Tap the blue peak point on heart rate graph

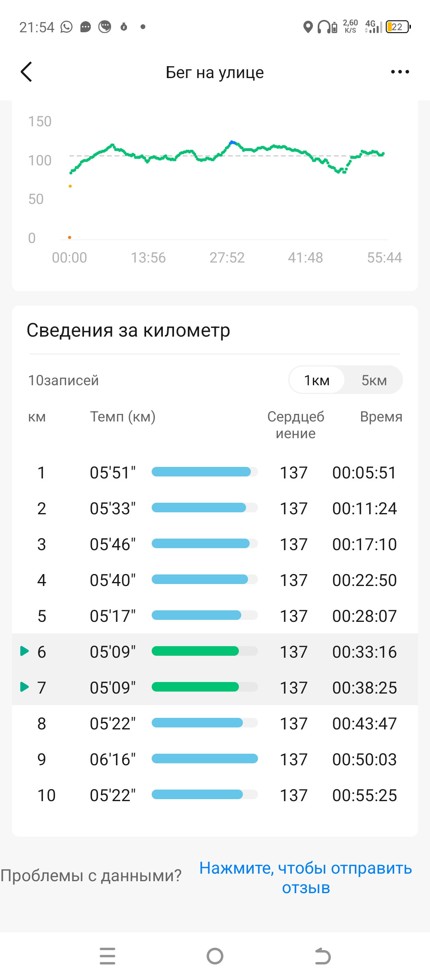coord(233,142)
